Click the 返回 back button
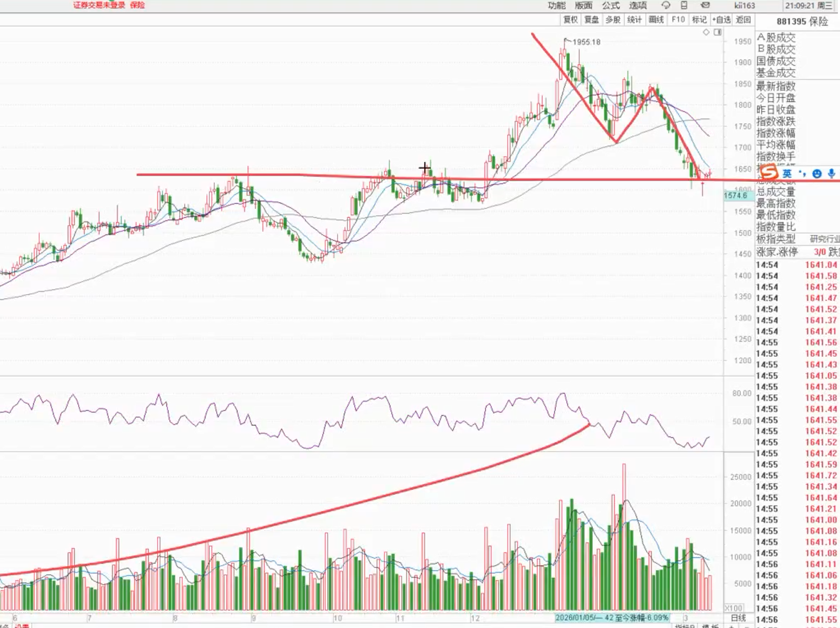 [x=743, y=20]
